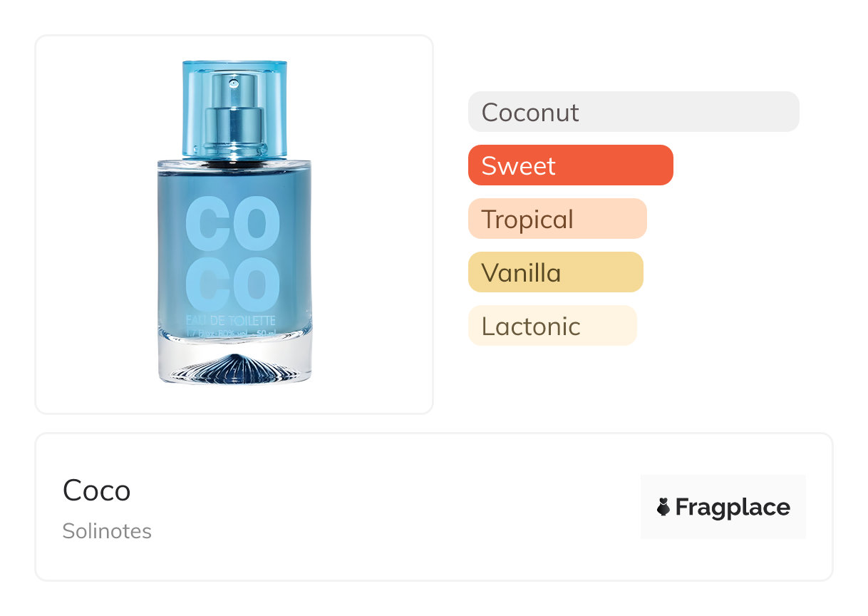
Task: Click the Fragplace perfume-bottle logo icon
Action: (x=663, y=507)
